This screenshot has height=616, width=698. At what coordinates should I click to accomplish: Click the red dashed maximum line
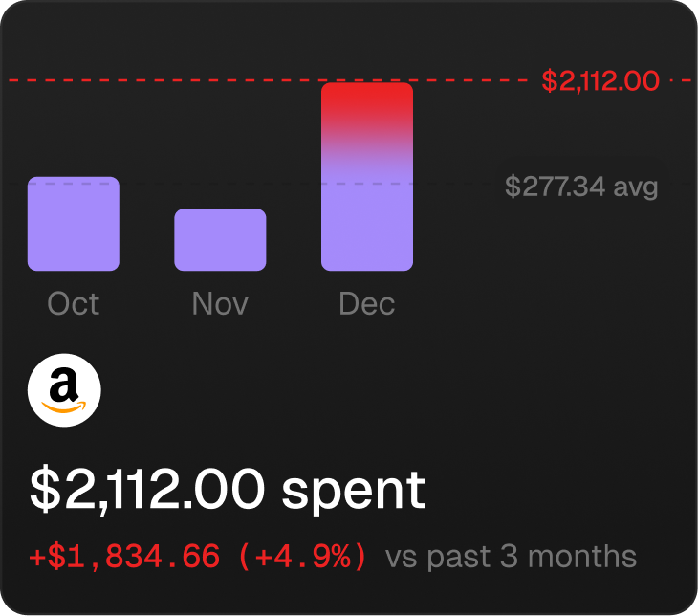pos(191,81)
